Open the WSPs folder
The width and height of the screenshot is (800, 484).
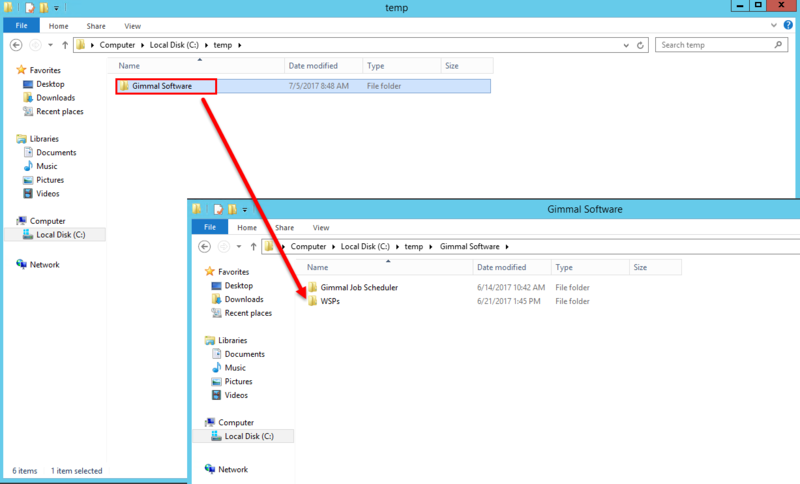click(330, 301)
